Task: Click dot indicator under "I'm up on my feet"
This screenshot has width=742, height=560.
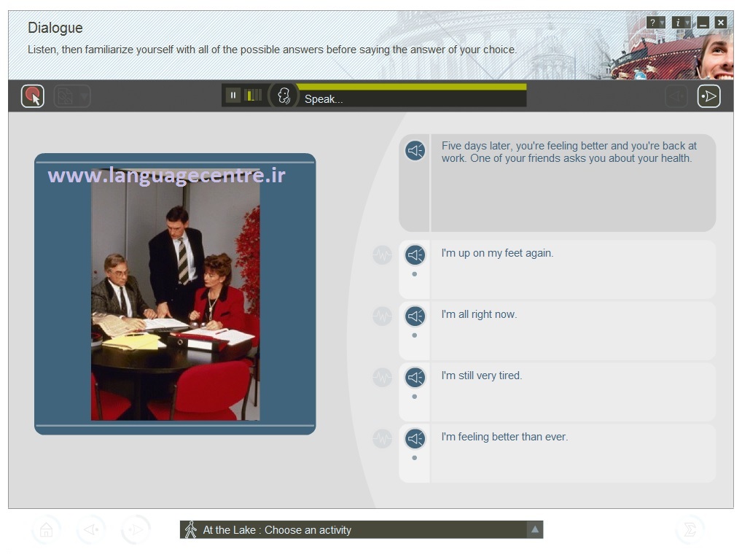Action: [415, 274]
